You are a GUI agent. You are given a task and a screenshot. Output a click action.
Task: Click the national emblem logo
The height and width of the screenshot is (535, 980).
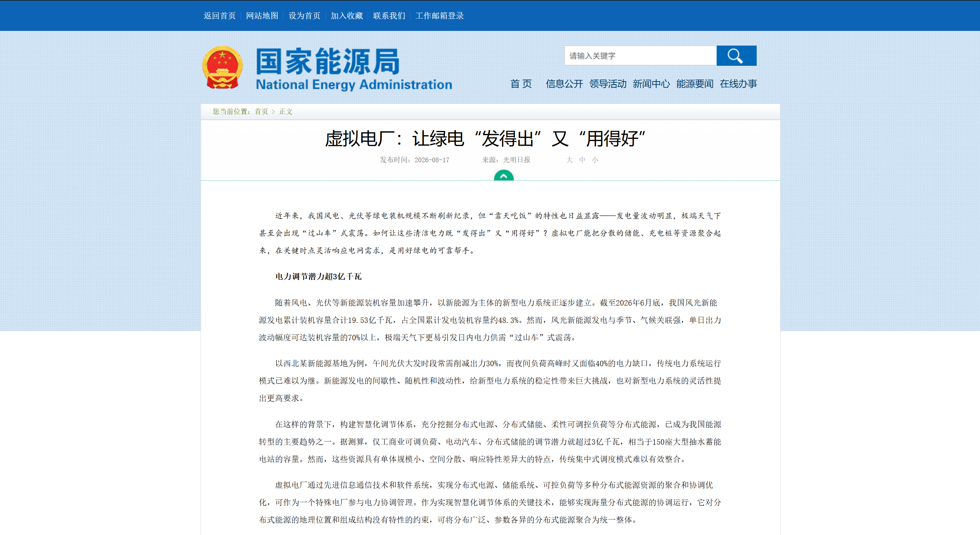(x=223, y=68)
